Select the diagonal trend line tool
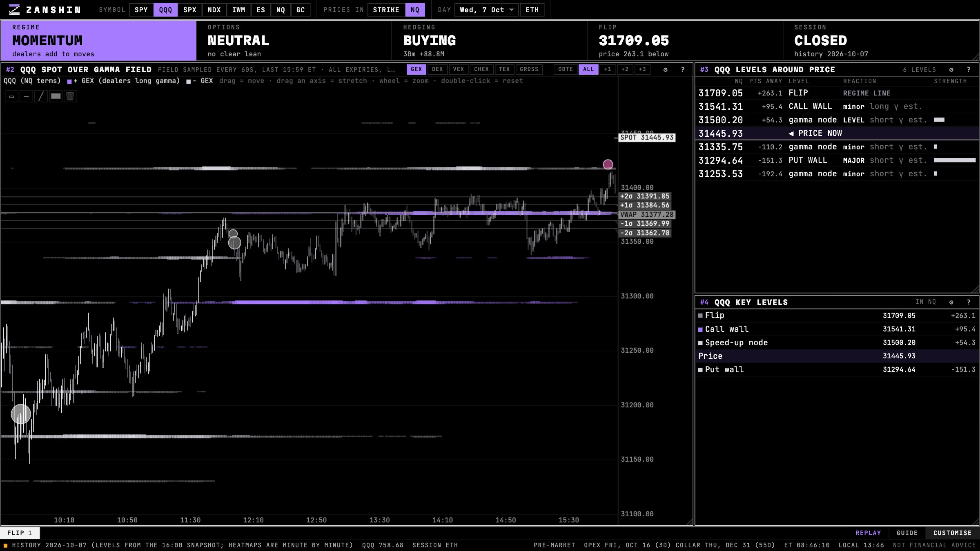Viewport: 980px width, 551px height. [41, 96]
